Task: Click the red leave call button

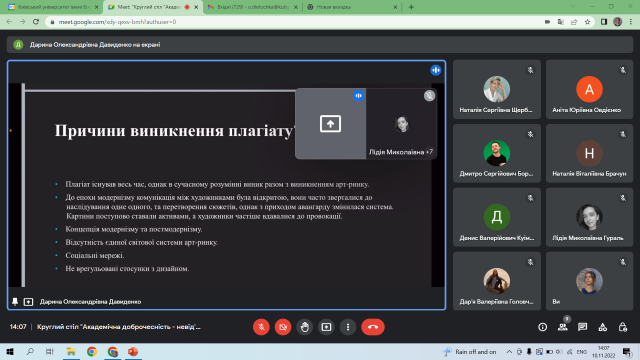Action: (x=373, y=327)
